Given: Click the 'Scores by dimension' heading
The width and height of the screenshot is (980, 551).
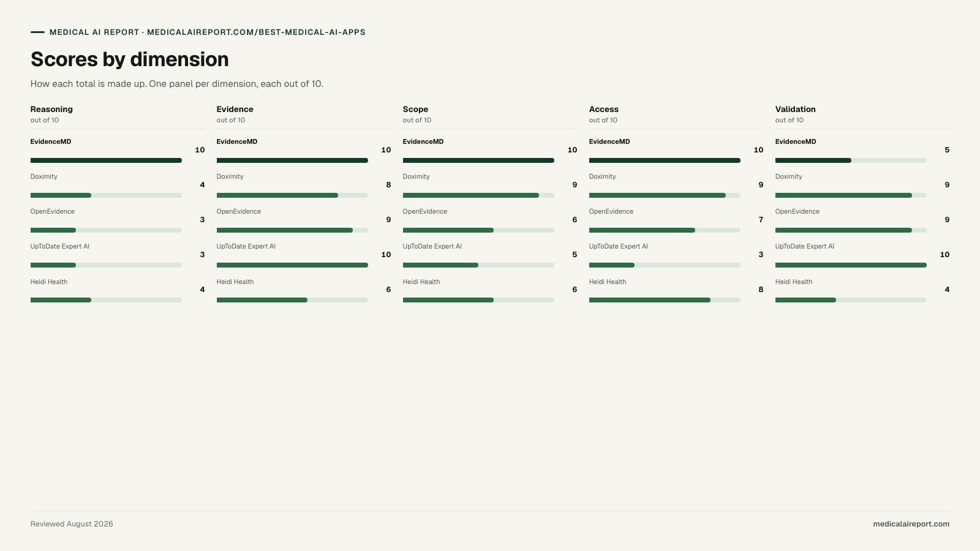Looking at the screenshot, I should click(x=130, y=59).
